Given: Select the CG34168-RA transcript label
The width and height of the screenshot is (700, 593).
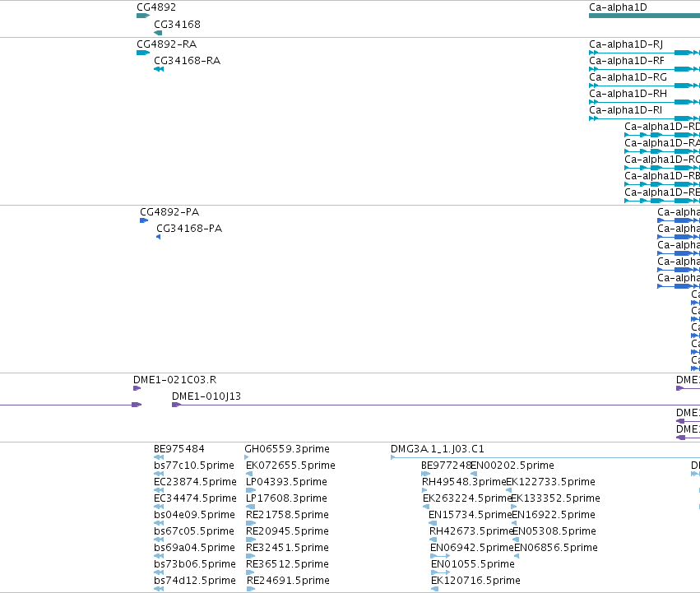Looking at the screenshot, I should click(x=187, y=61).
